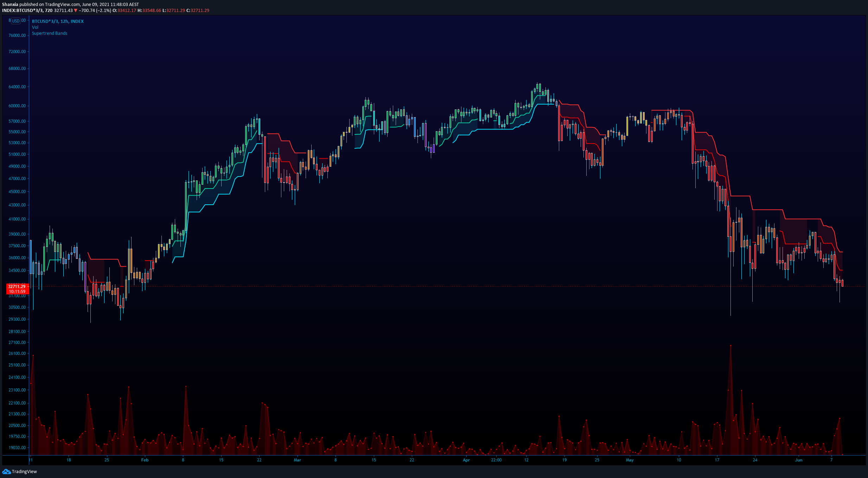Click the 26100.00 price axis label
The width and height of the screenshot is (868, 478).
tap(17, 353)
